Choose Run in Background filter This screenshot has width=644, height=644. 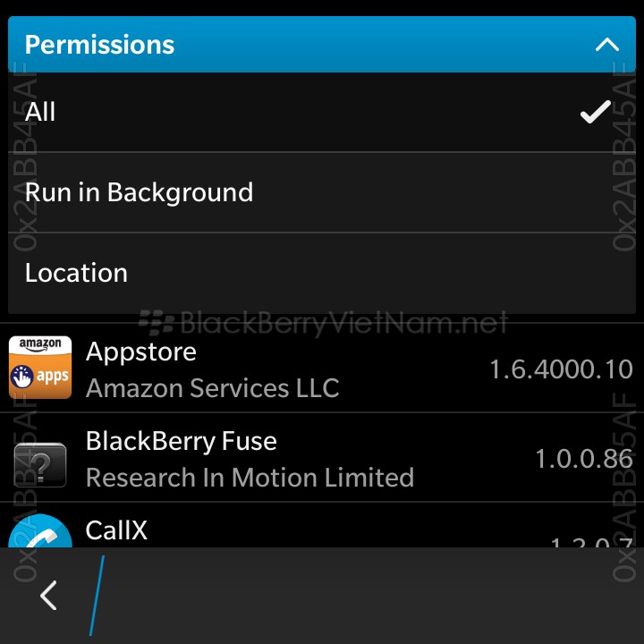tap(322, 192)
